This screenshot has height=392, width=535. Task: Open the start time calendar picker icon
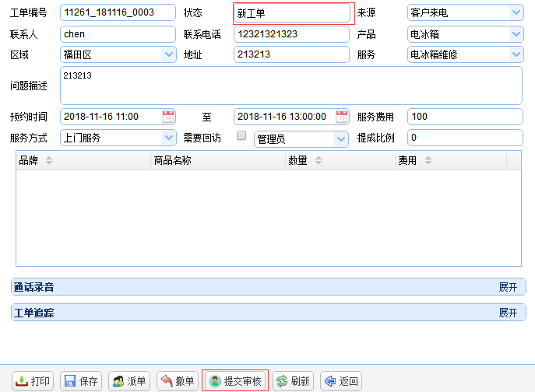tap(168, 117)
